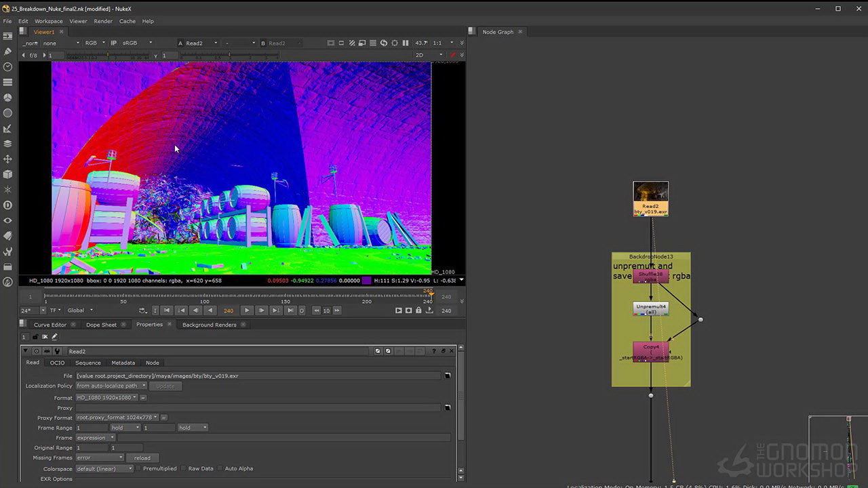This screenshot has width=868, height=488.
Task: Click the sampled purple color swatch
Action: (366, 280)
